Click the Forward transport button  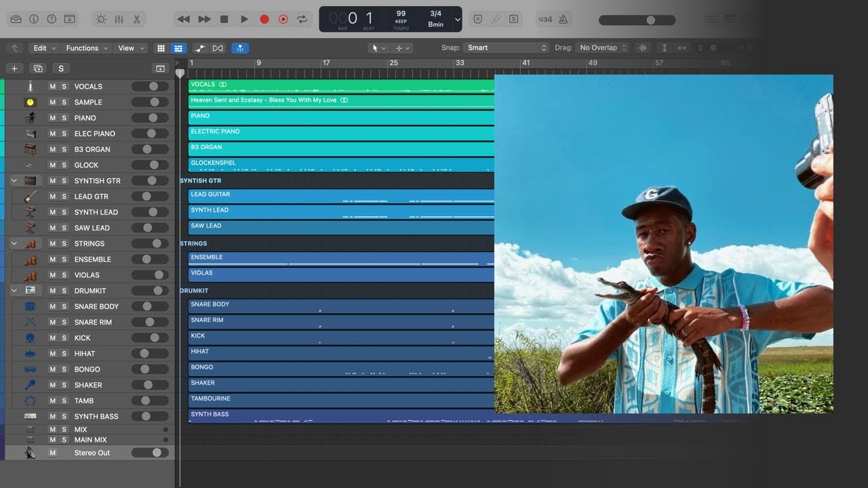tap(204, 20)
